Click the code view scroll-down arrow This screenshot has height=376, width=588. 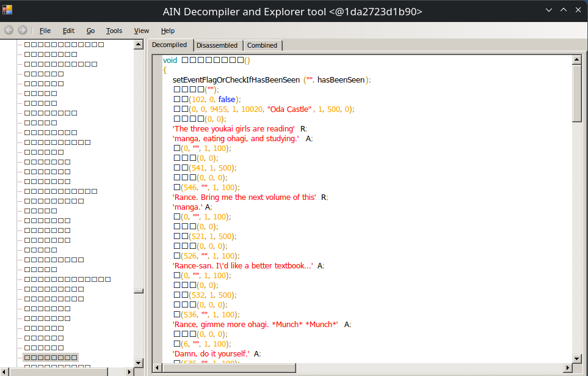[x=577, y=358]
